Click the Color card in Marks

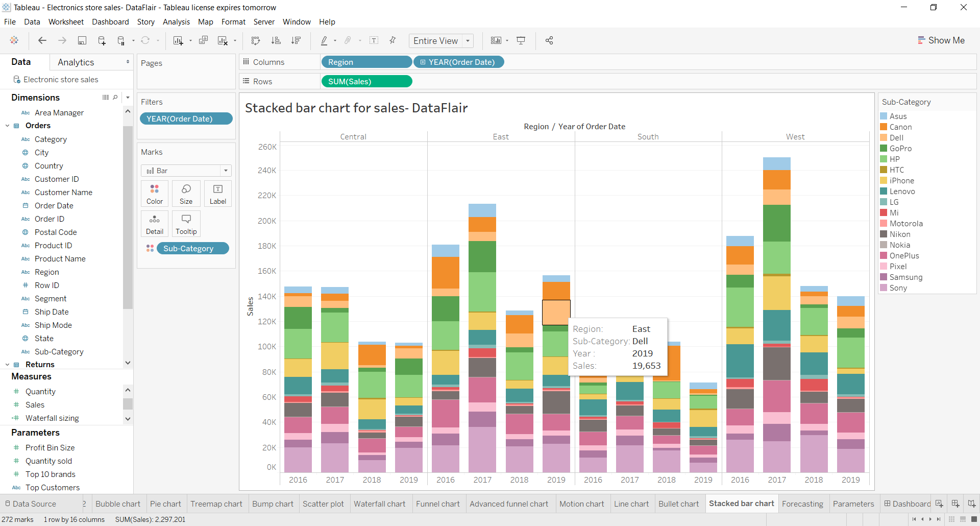[155, 194]
